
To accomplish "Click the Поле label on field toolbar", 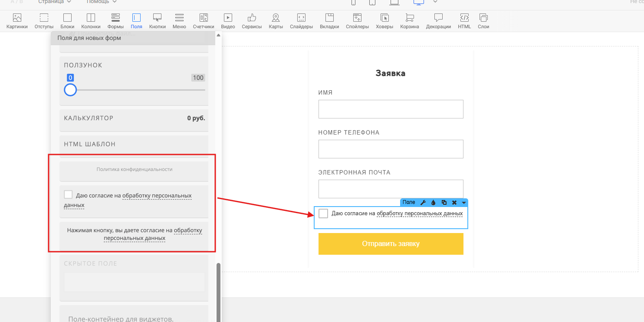I will point(409,202).
